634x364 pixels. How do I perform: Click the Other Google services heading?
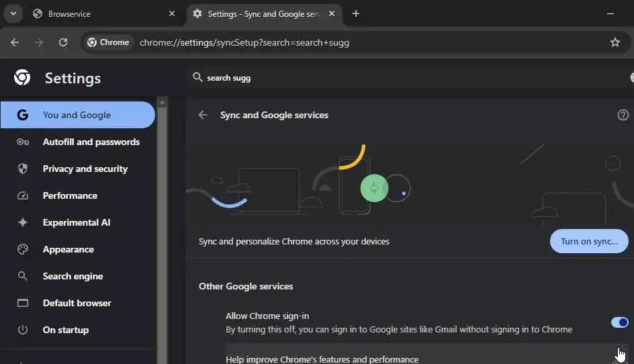pos(246,286)
